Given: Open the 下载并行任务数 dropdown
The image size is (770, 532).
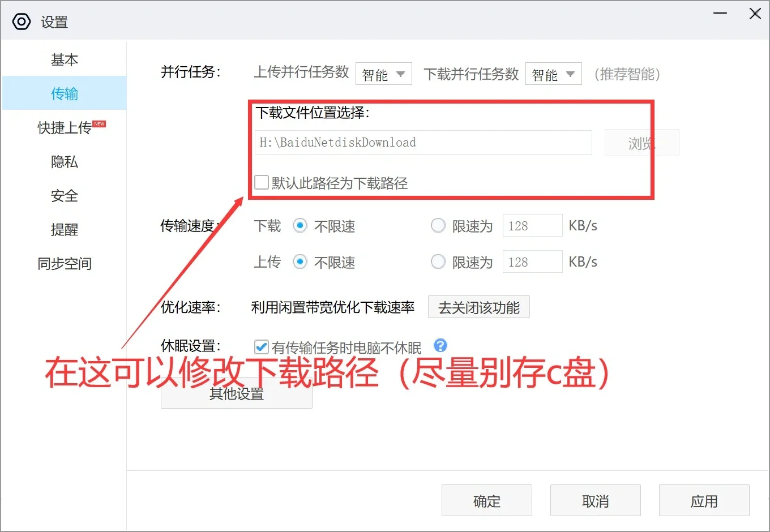Looking at the screenshot, I should pos(553,74).
